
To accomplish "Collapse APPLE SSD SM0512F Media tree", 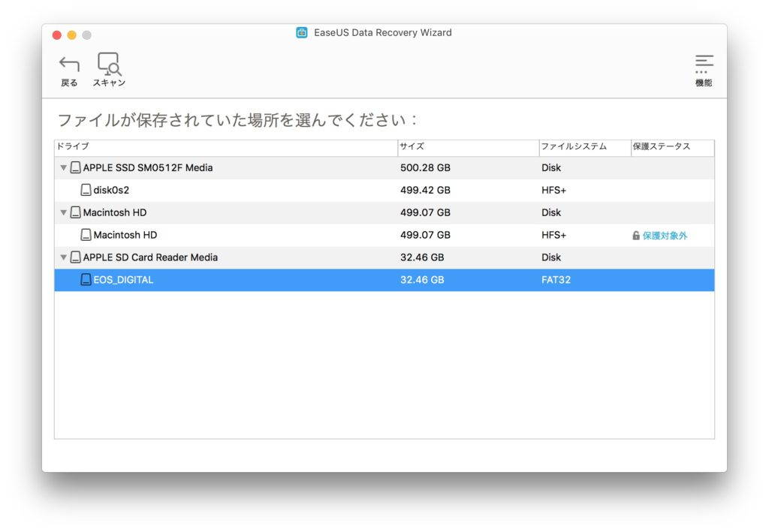I will point(63,167).
